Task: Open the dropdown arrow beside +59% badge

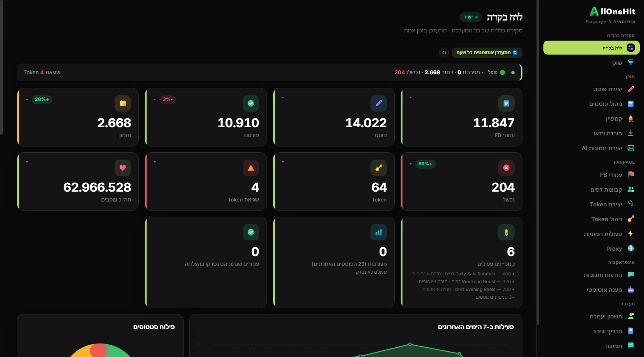Action: [x=410, y=164]
